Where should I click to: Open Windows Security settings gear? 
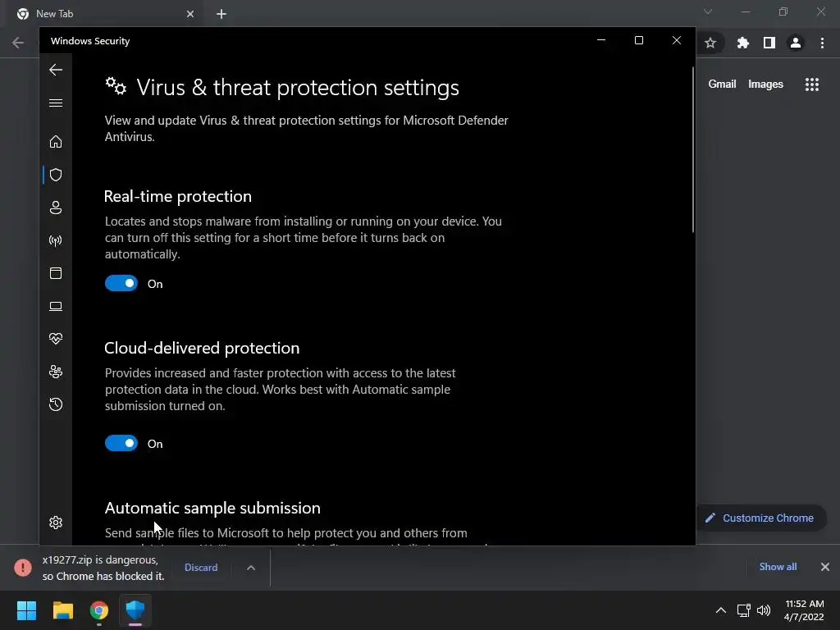click(x=56, y=523)
